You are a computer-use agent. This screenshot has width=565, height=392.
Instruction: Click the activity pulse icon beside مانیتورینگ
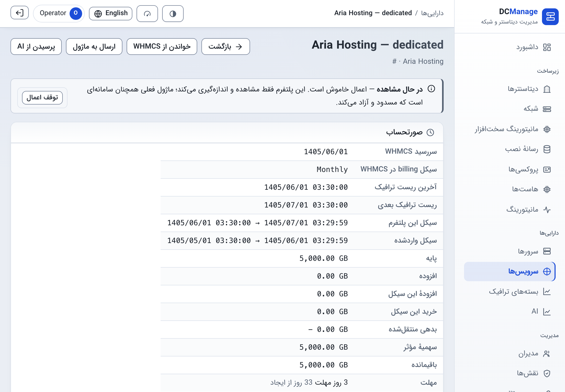[x=547, y=210]
